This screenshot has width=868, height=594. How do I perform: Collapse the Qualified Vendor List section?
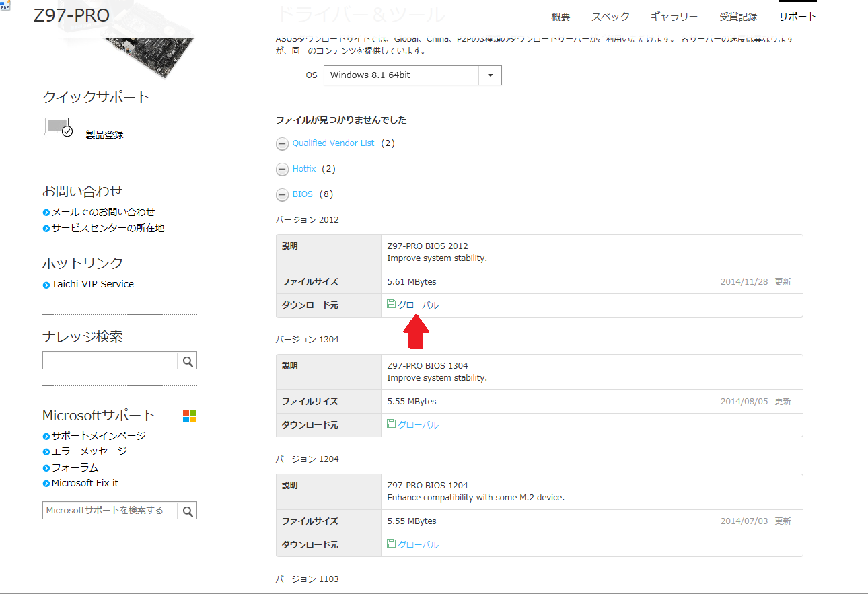[282, 143]
